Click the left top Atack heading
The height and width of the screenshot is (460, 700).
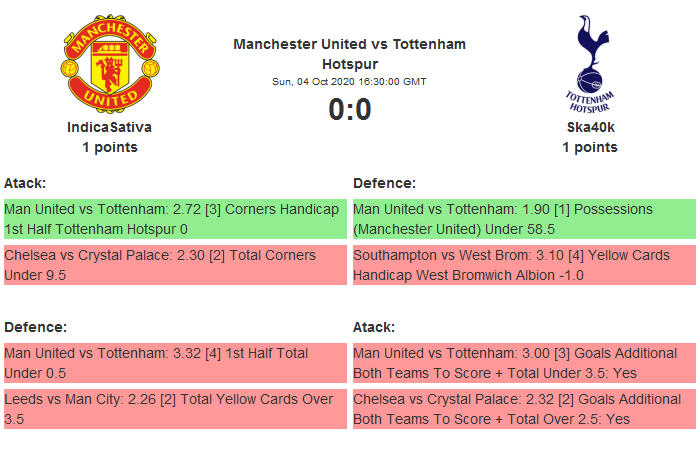click(25, 183)
